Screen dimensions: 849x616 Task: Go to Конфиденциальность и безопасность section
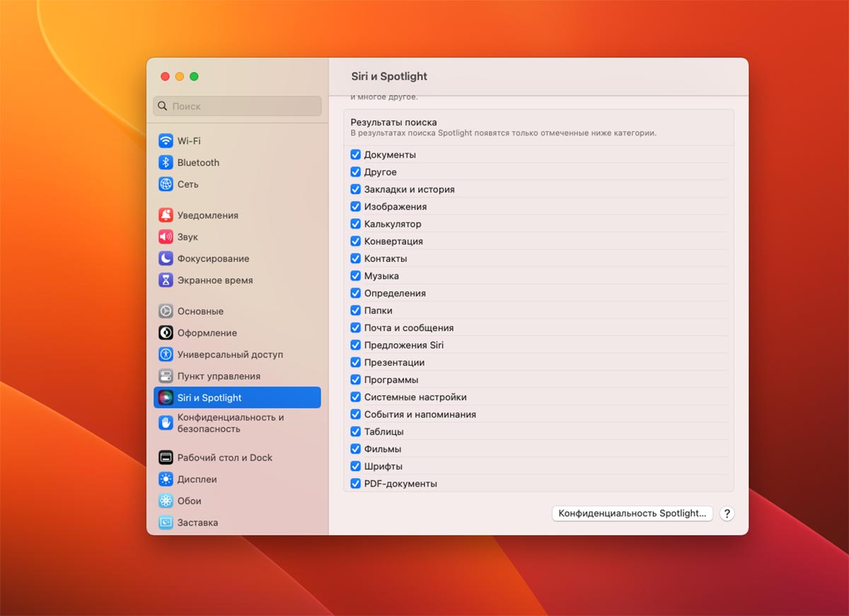pos(230,423)
